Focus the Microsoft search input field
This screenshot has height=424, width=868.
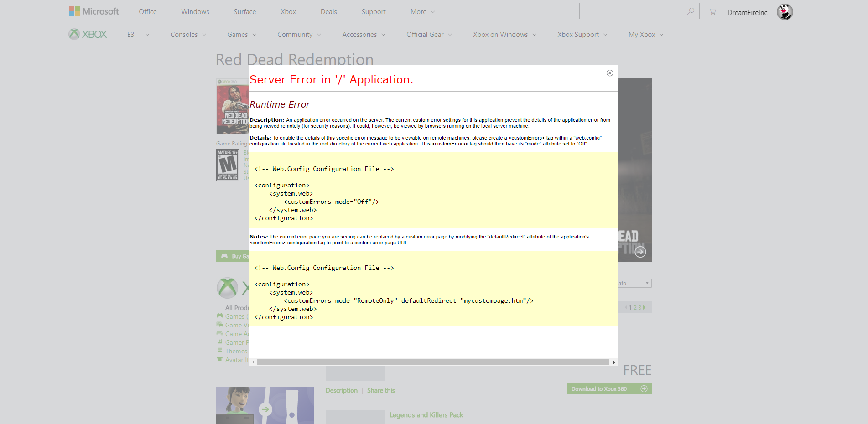(x=633, y=11)
